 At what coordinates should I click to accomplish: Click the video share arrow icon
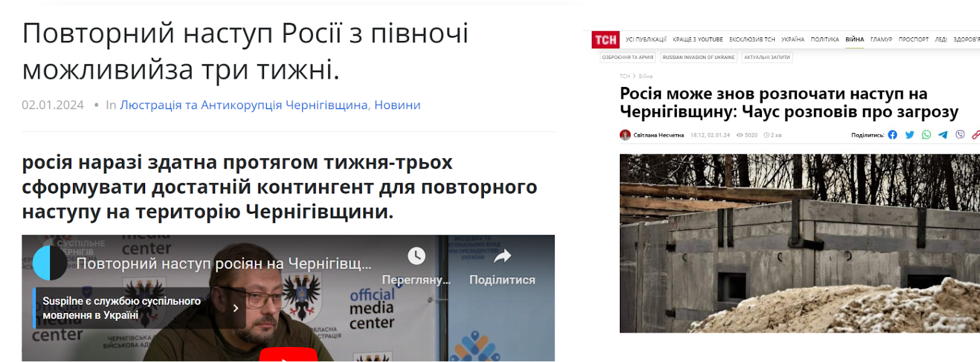[502, 256]
